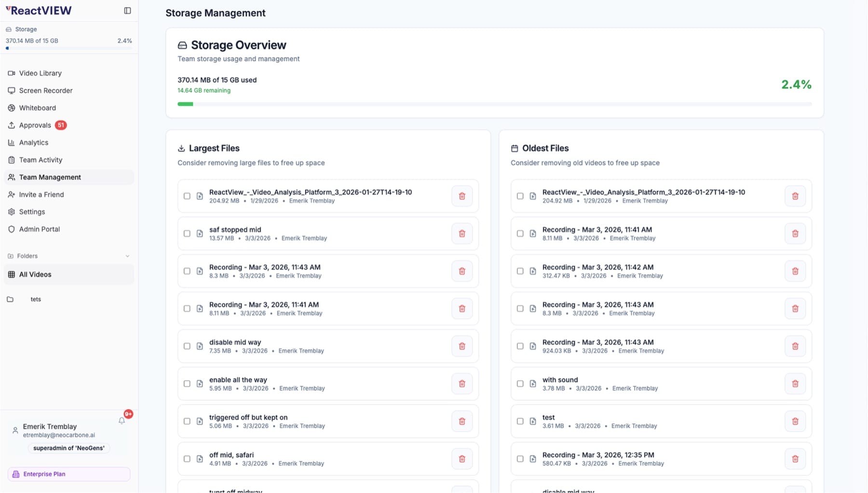Open the Settings page
Screen dimensions: 868x493
[69, 212]
